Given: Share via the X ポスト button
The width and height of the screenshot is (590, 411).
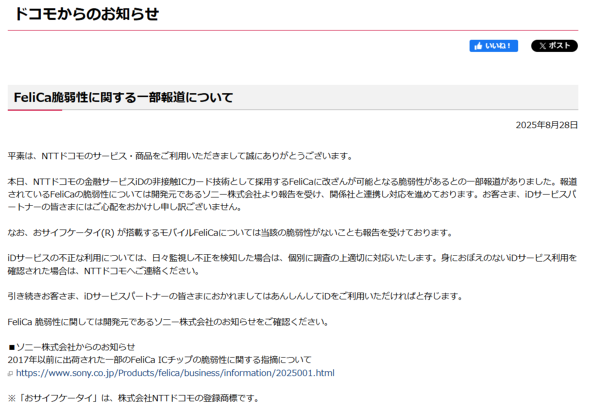Looking at the screenshot, I should coord(554,46).
